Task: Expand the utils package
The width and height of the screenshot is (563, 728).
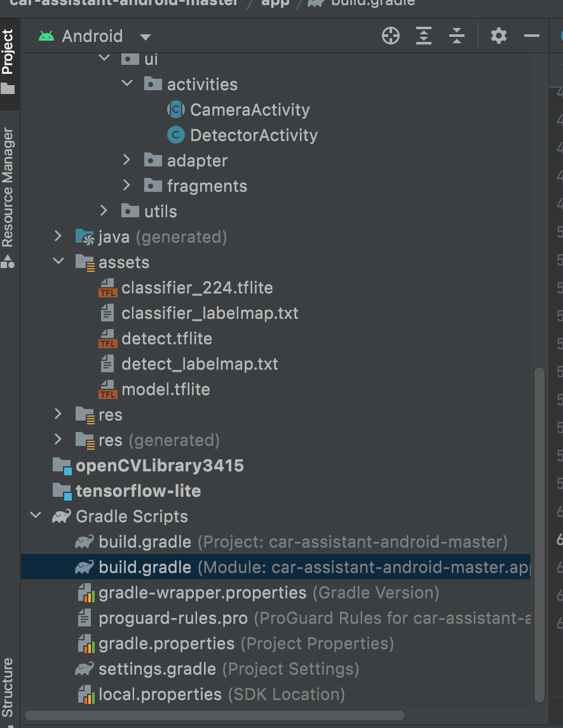Action: [x=104, y=211]
